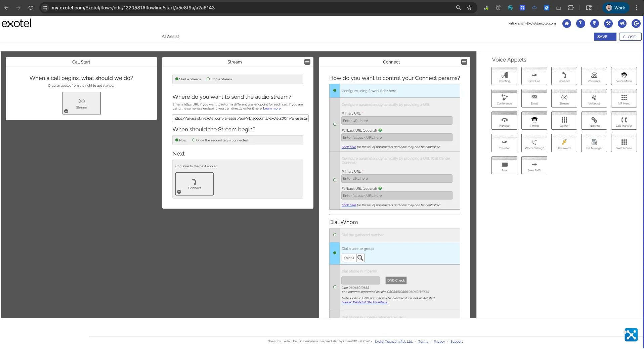
Task: Select the Conference applet
Action: pyautogui.click(x=504, y=98)
